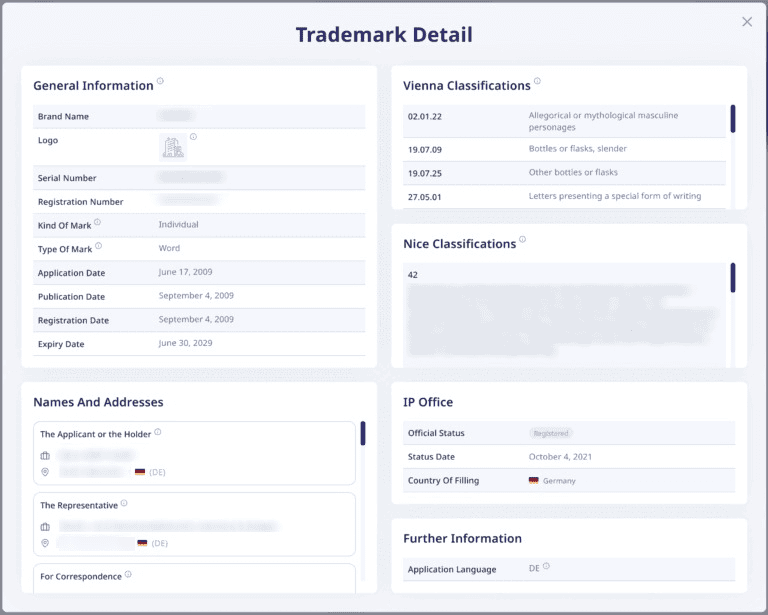The height and width of the screenshot is (615, 768).
Task: Click info icon beside The Applicant or the Holder
Action: 158,432
